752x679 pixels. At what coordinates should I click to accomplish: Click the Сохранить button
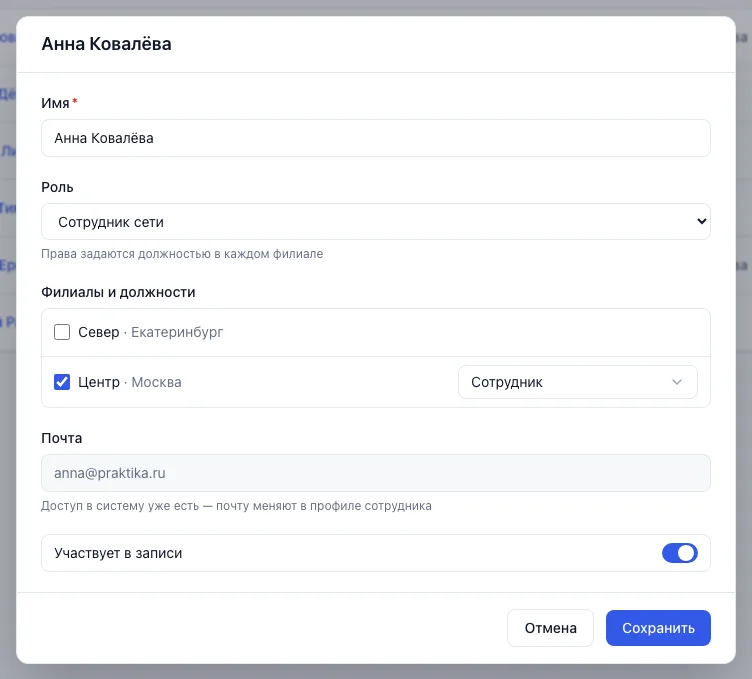click(x=658, y=628)
